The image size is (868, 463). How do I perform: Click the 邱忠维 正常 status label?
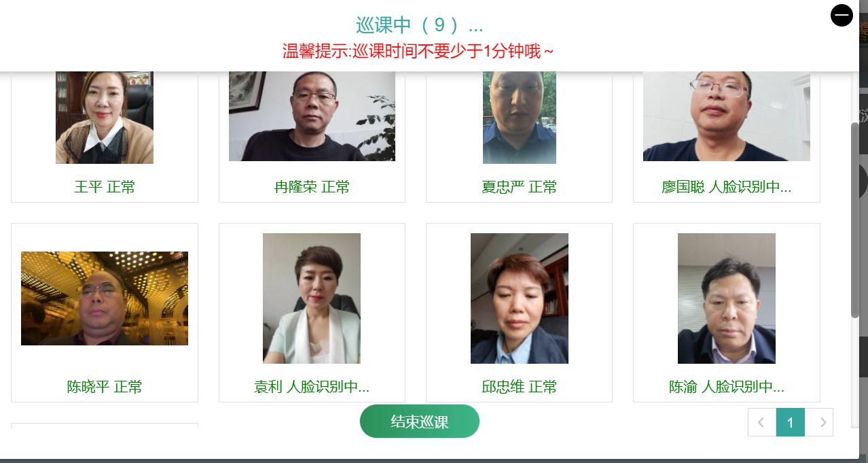[x=520, y=387]
